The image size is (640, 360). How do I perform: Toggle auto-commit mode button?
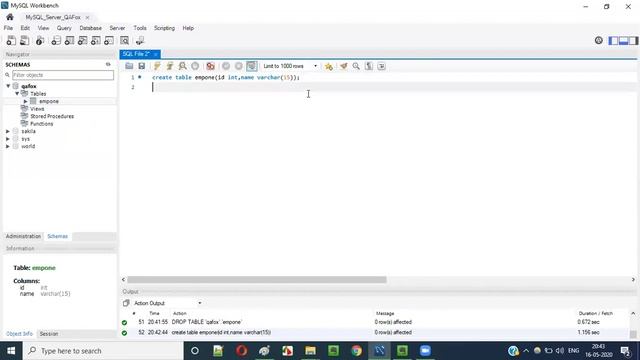tap(252, 66)
